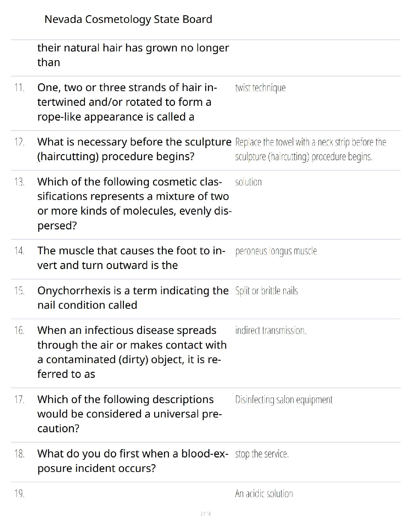Select the 'indirect transmission.' answer

click(270, 330)
